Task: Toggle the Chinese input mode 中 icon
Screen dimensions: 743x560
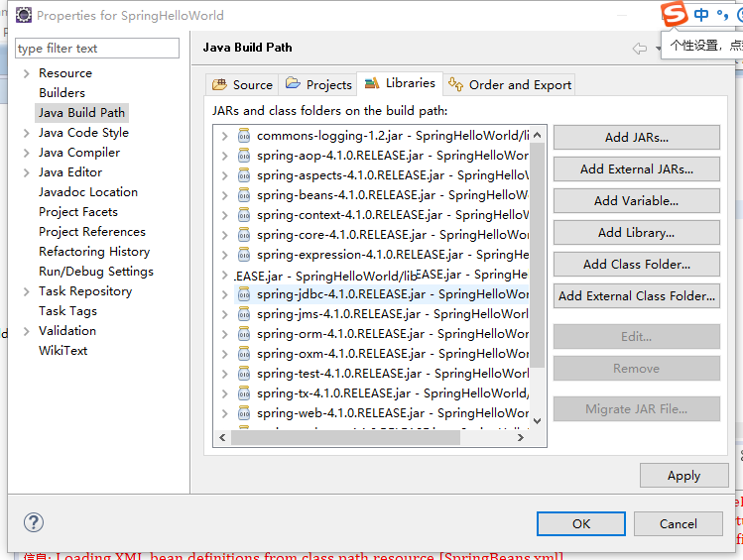Action: [x=701, y=15]
